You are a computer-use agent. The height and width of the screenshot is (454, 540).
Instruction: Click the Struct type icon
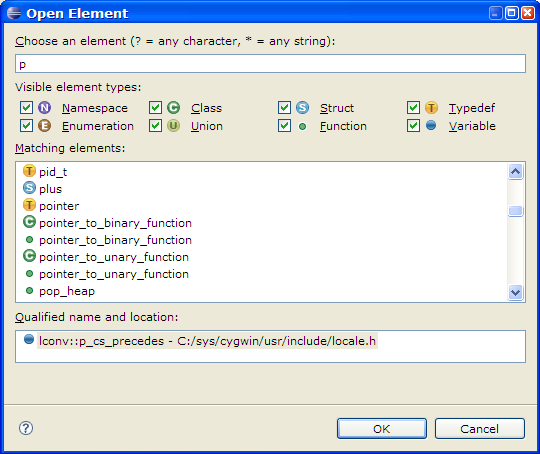pyautogui.click(x=302, y=108)
